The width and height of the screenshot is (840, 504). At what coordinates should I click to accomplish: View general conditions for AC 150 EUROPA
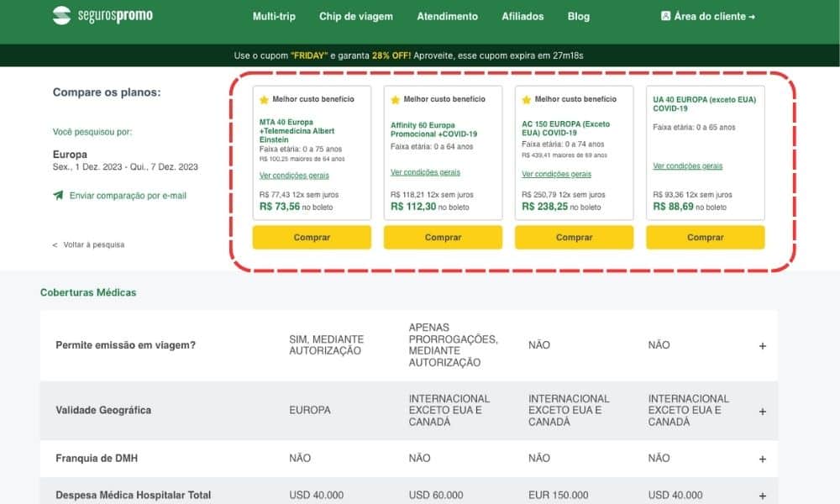tap(557, 174)
